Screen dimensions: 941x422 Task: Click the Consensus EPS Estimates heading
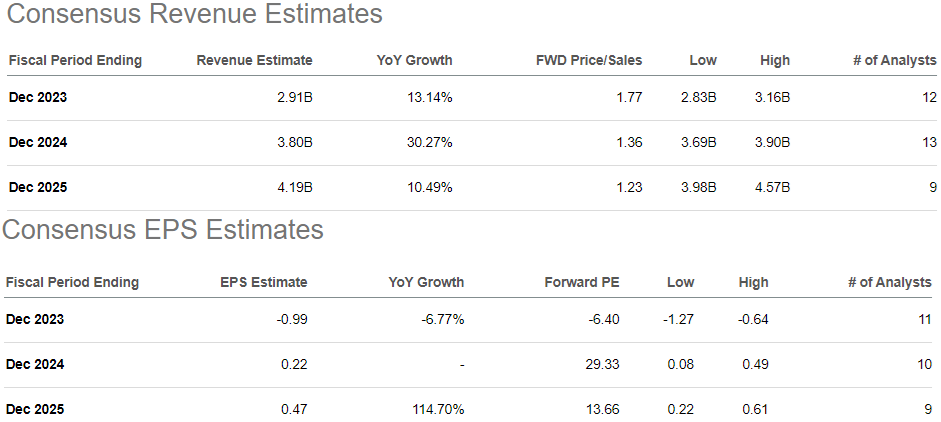[163, 230]
